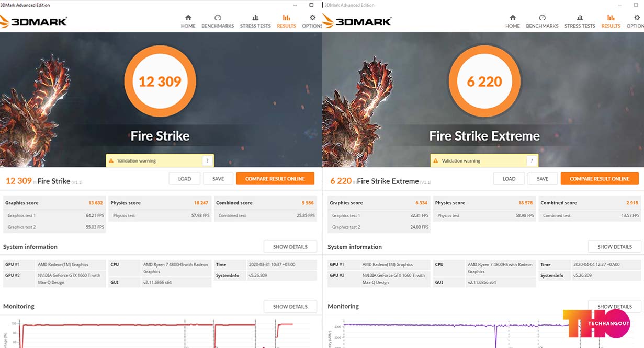This screenshot has height=348, width=644.
Task: Click the 25.85 FPS Combined test value
Action: click(306, 215)
